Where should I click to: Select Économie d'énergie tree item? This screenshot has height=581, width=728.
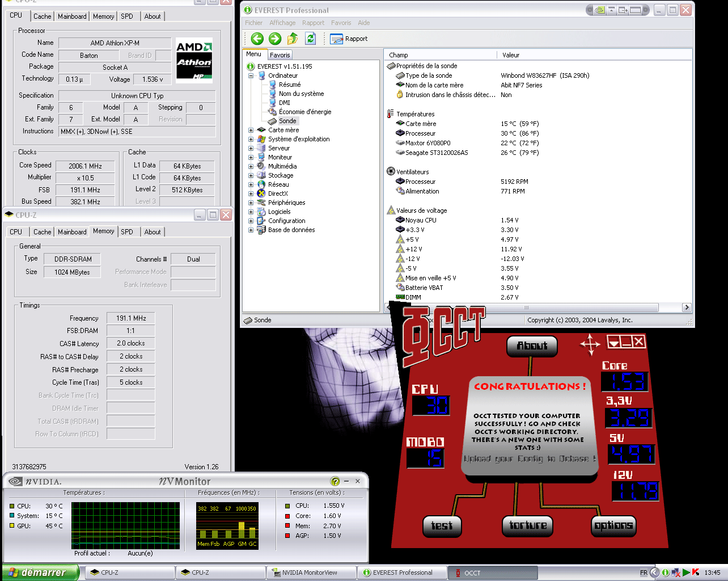click(304, 112)
